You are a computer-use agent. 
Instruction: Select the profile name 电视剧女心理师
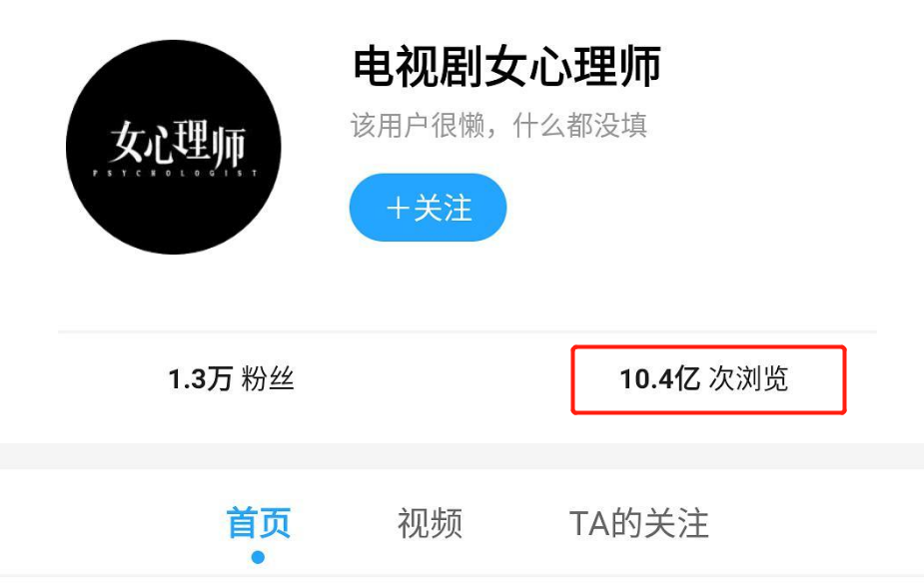[x=506, y=67]
